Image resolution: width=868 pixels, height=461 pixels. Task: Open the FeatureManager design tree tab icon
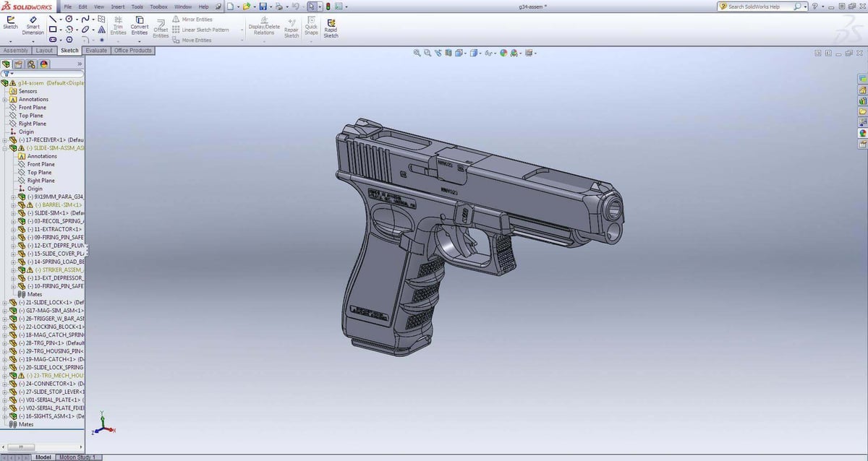click(x=7, y=64)
